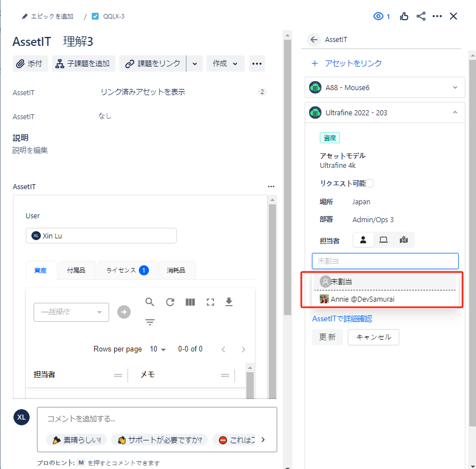The width and height of the screenshot is (476, 469).
Task: Click the watch eye icon
Action: click(x=379, y=16)
